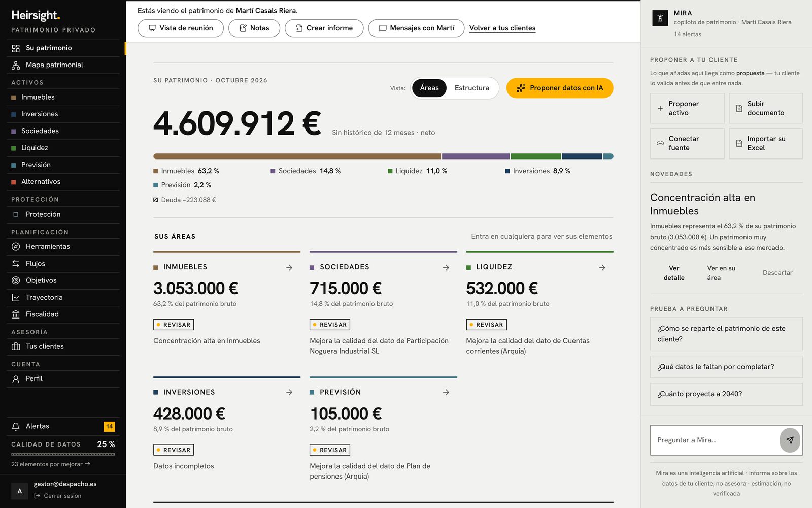Open the Inmuebles area card arrow
Viewport: 812px width, 508px height.
[289, 267]
